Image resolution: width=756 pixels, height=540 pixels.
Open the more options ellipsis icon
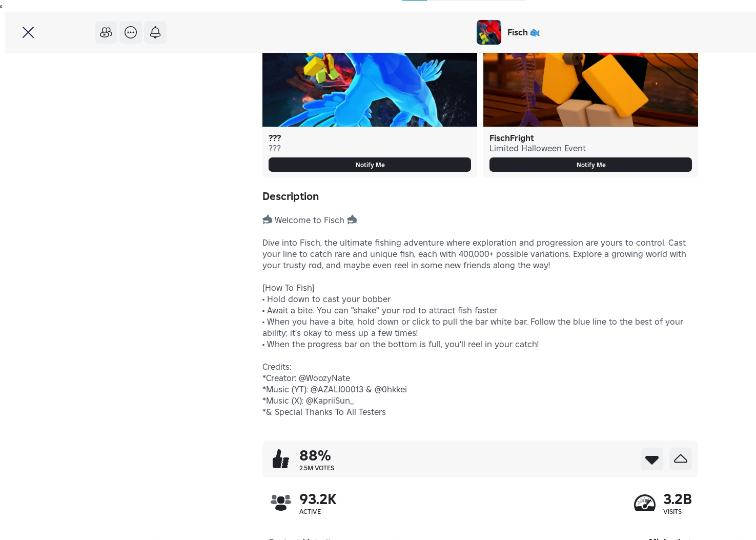tap(131, 32)
